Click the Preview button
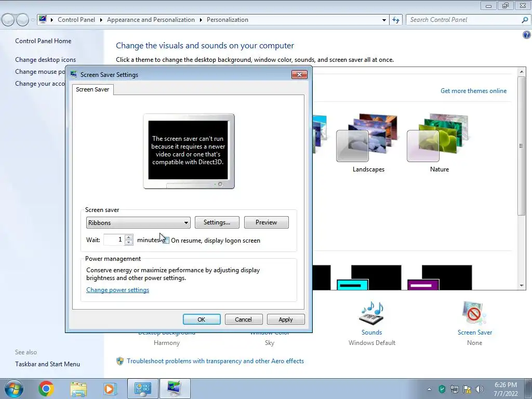 [267, 222]
